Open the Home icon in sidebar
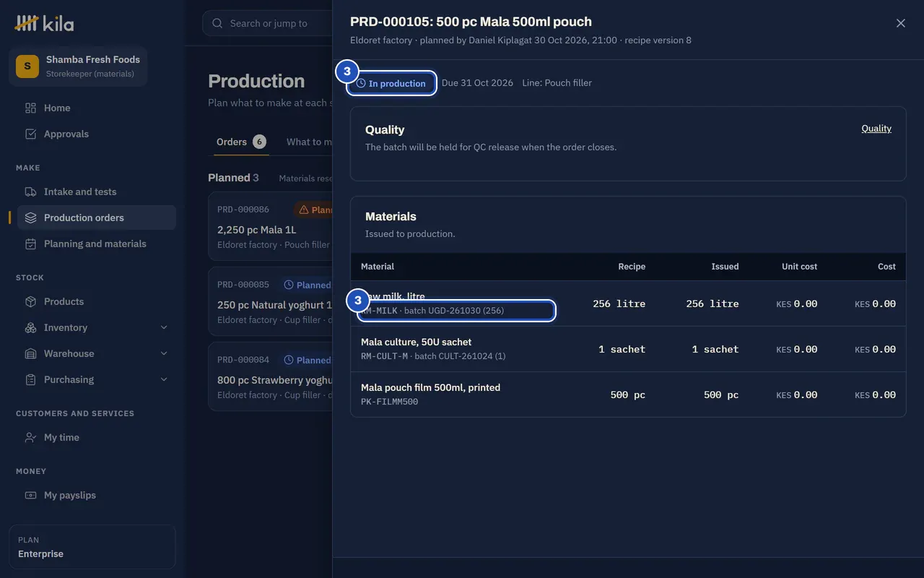 coord(30,108)
